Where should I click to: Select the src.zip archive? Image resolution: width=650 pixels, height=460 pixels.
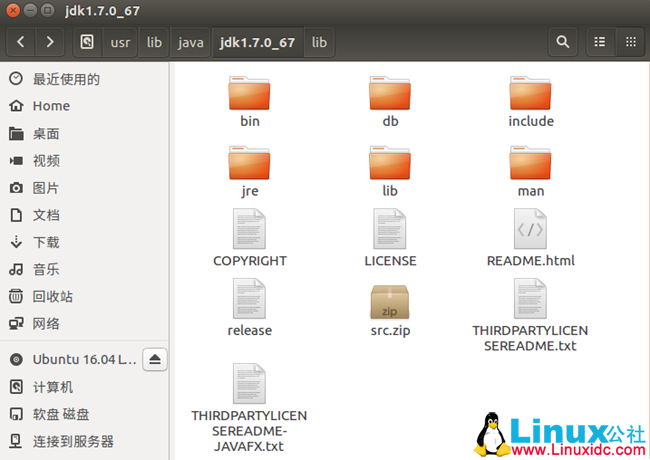(x=390, y=310)
